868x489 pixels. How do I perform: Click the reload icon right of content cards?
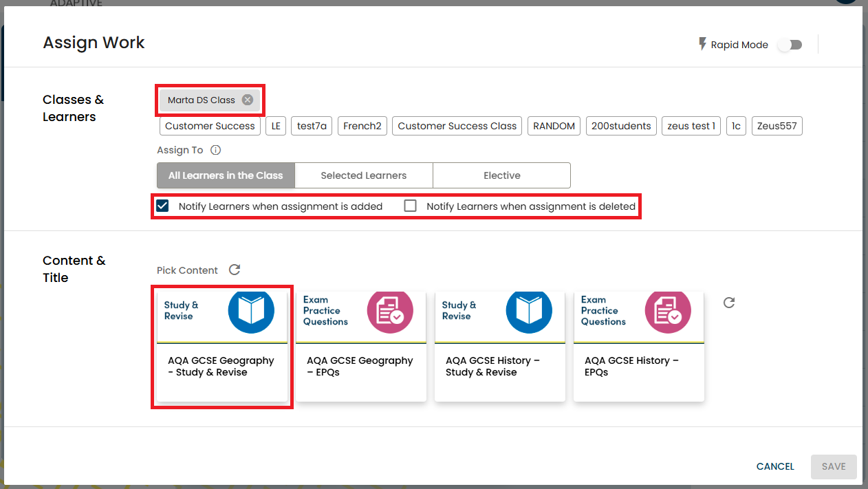coord(729,303)
